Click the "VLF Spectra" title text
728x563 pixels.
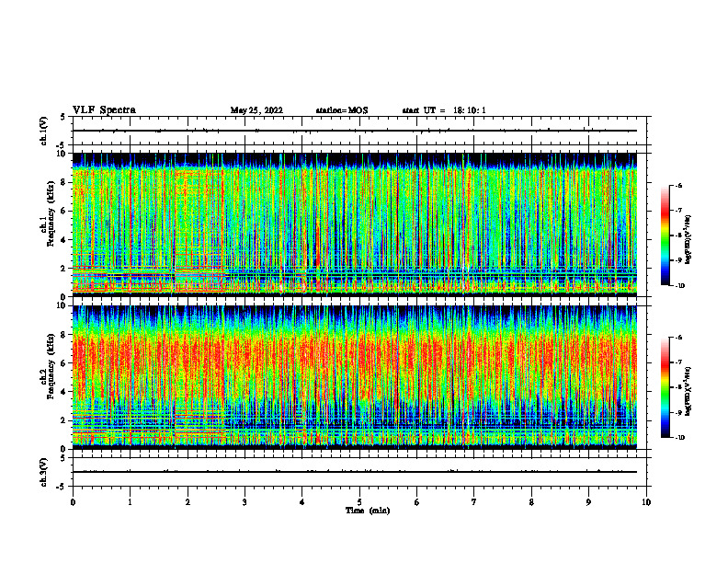coord(104,110)
